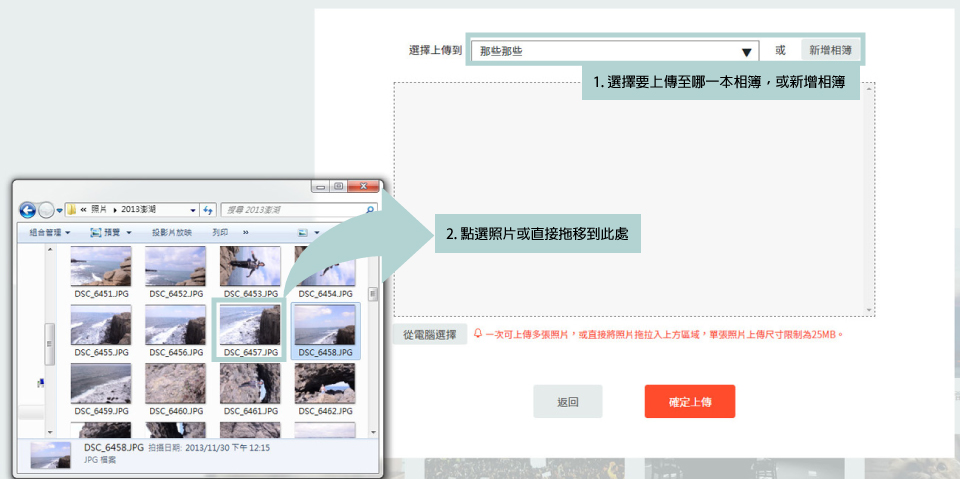
Task: Expand the view options dropdown arrow
Action: [x=317, y=233]
